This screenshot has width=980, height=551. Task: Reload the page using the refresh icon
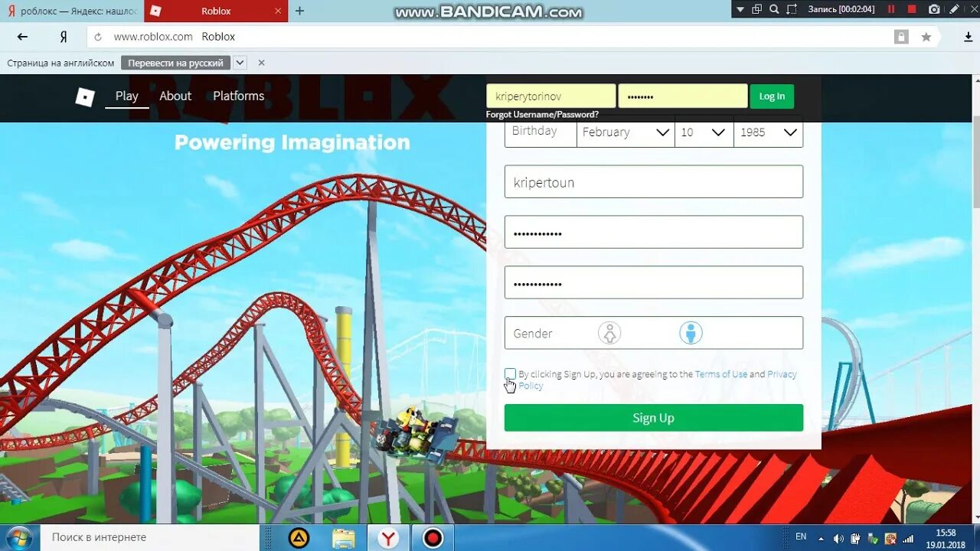[98, 37]
